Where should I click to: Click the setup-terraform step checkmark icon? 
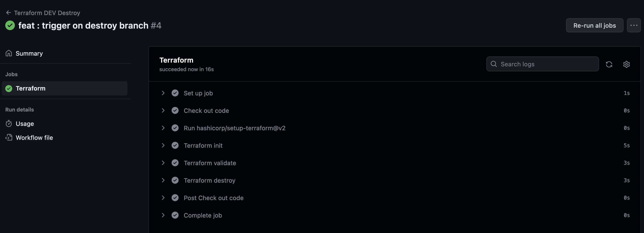tap(175, 128)
